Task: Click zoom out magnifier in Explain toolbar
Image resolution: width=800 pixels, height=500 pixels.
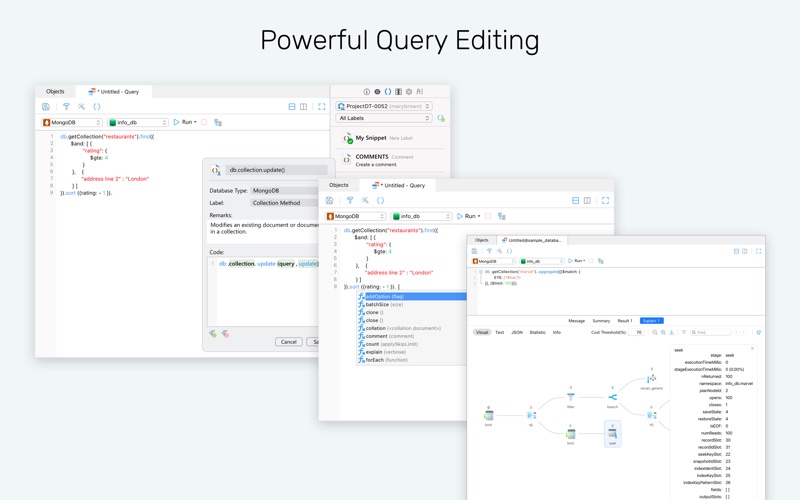Action: pyautogui.click(x=655, y=332)
